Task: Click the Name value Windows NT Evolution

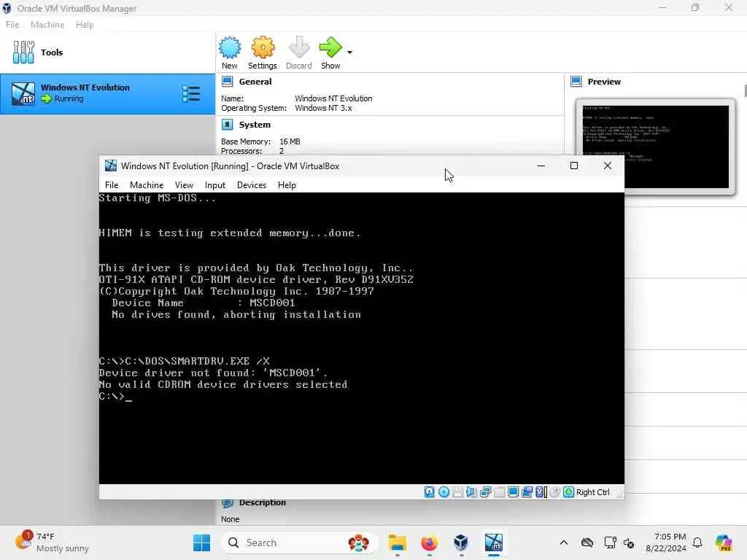Action: pyautogui.click(x=333, y=98)
